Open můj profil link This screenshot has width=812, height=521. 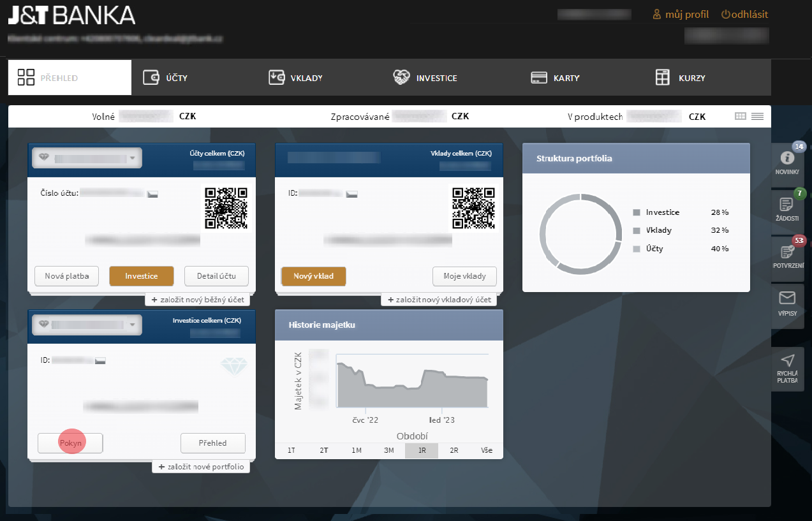click(681, 14)
